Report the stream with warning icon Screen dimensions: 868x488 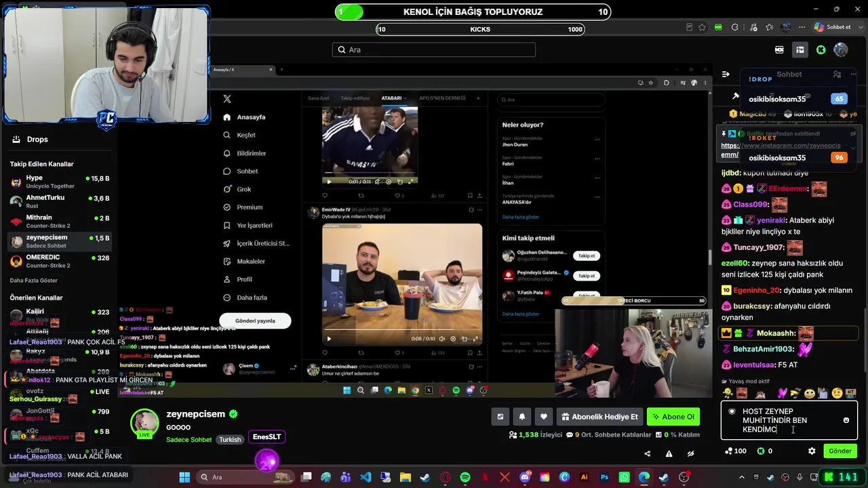point(669,453)
